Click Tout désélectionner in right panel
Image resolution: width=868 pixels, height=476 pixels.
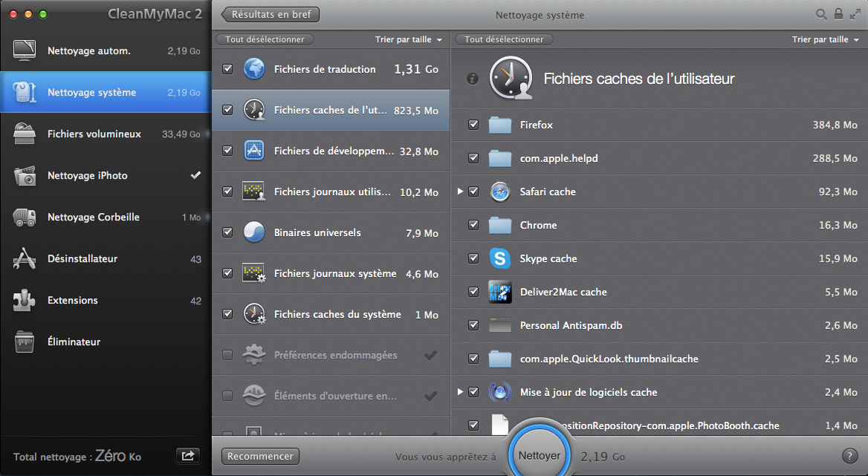(504, 39)
